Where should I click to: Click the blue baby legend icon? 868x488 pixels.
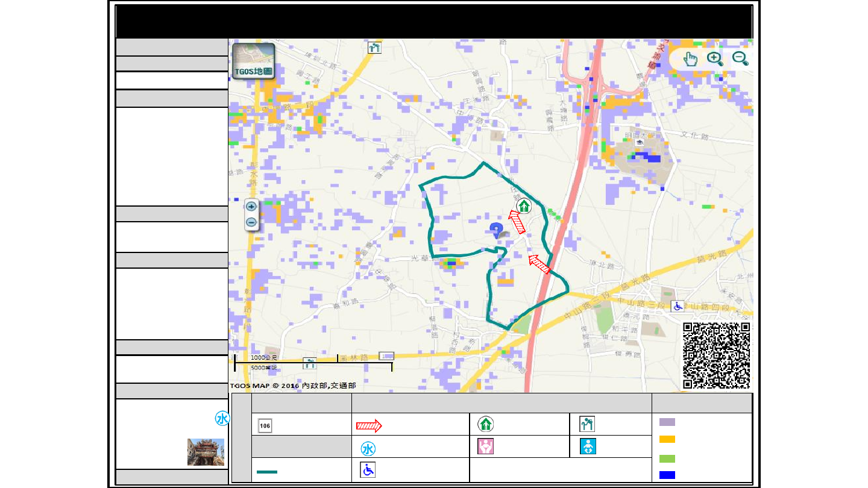click(x=588, y=446)
